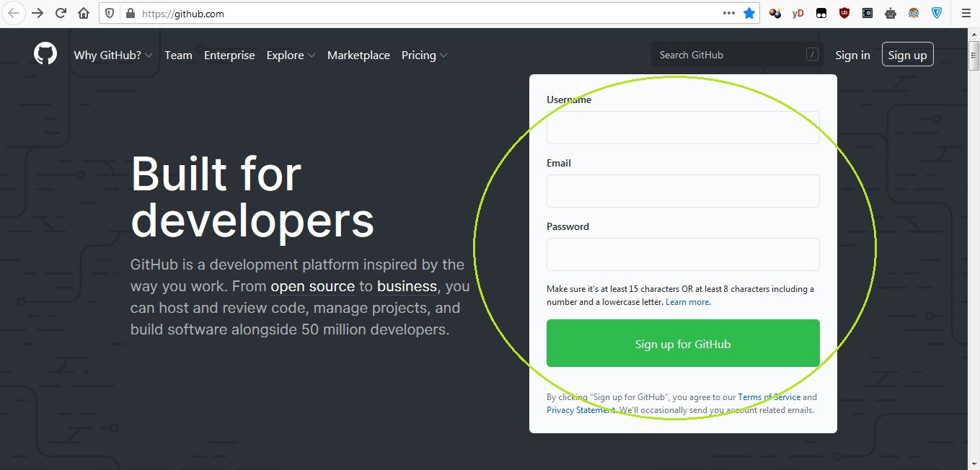Open the dark square extension icon
Viewport: 980px width, 470px height.
click(x=868, y=13)
